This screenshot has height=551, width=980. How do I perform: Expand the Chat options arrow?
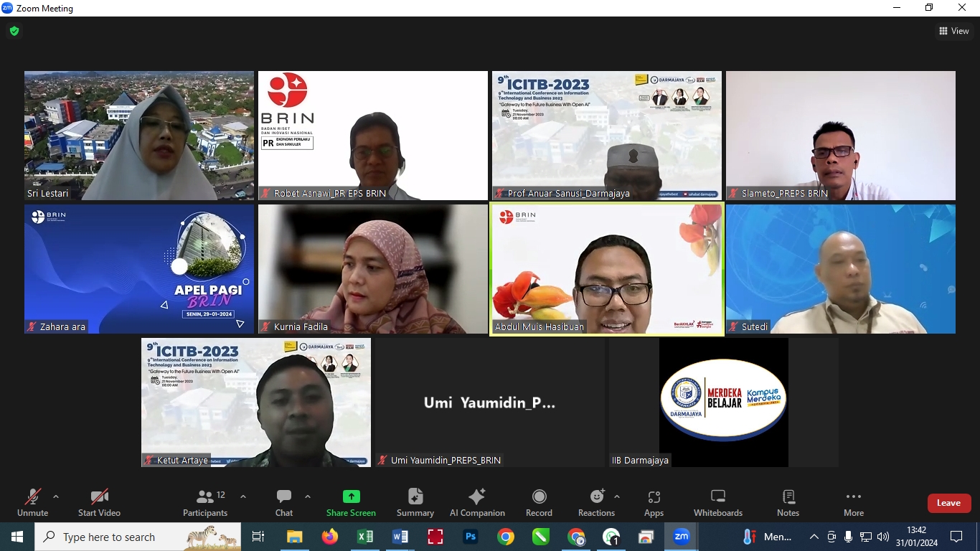pyautogui.click(x=308, y=496)
